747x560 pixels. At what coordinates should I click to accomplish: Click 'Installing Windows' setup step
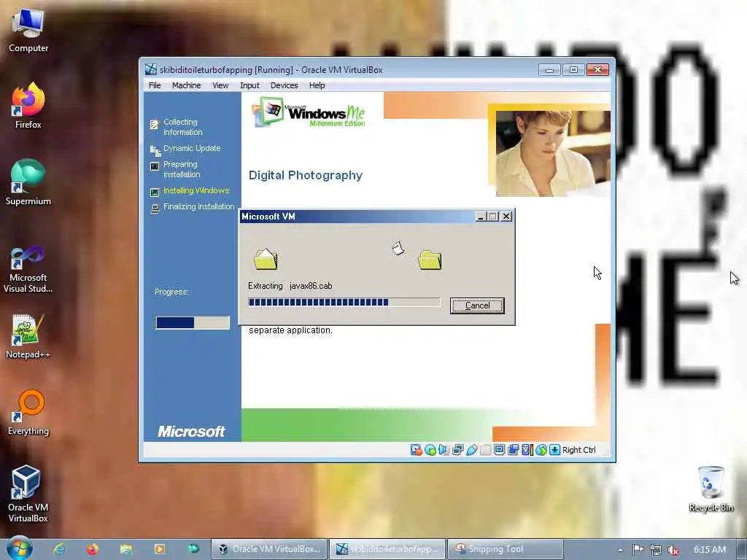196,190
